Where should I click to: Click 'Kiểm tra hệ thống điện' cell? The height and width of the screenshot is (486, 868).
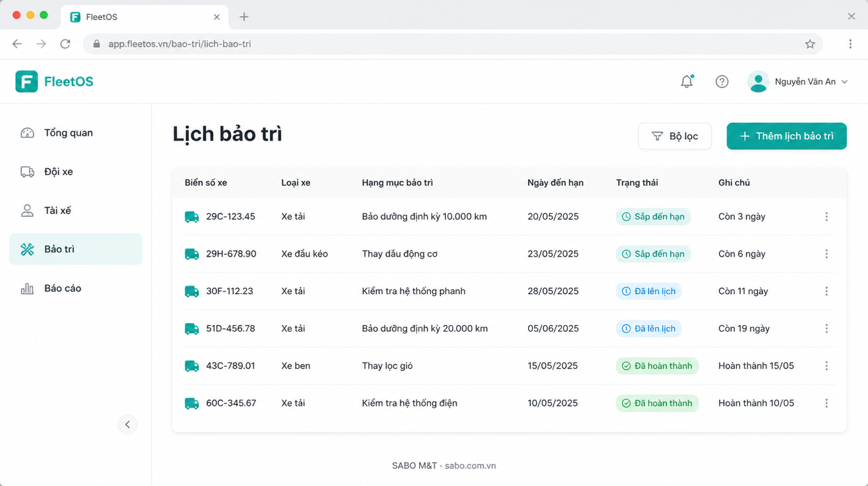pos(409,403)
